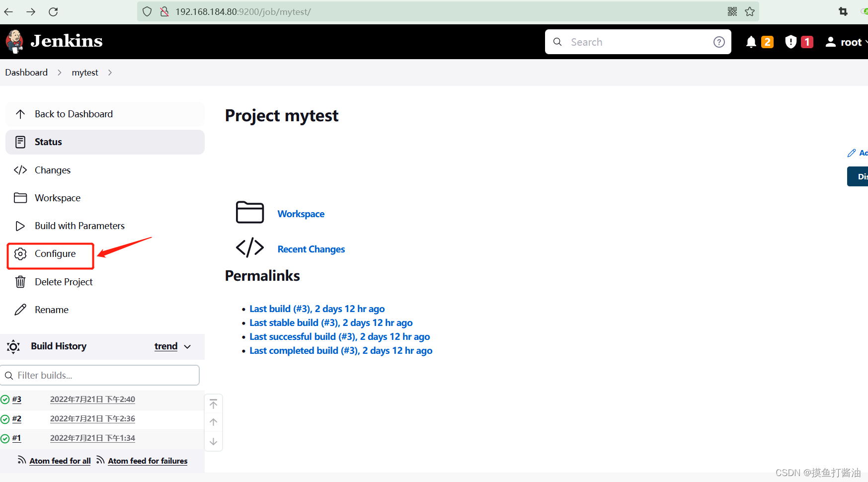Click build #3 success status icon
The height and width of the screenshot is (482, 868).
point(5,400)
